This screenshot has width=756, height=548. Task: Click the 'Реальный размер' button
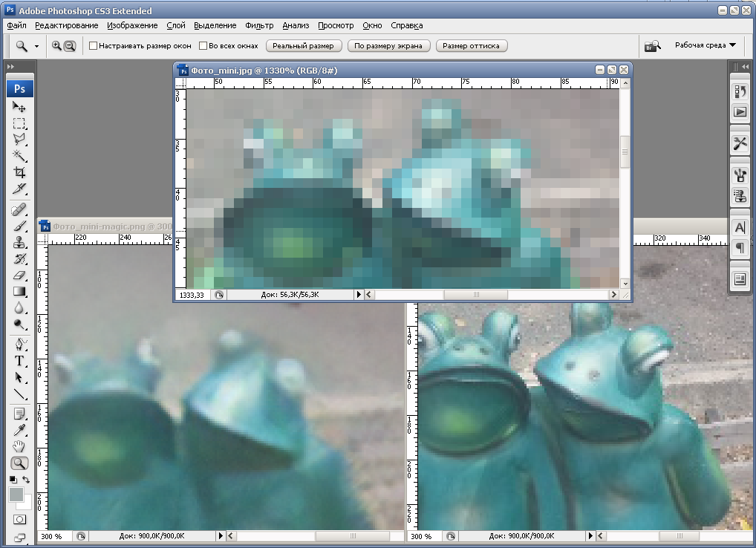[x=303, y=46]
